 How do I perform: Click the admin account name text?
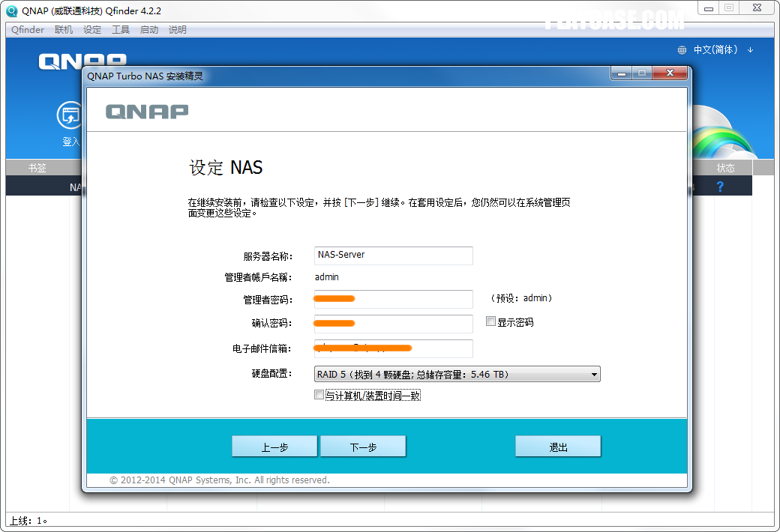[x=327, y=277]
